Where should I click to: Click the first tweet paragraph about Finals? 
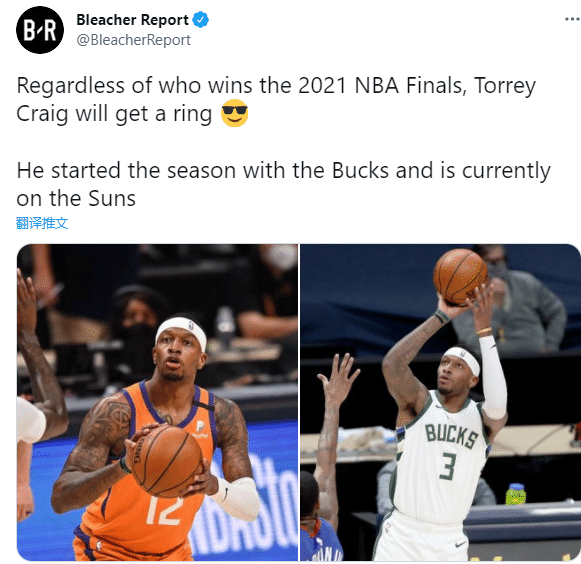[x=276, y=99]
